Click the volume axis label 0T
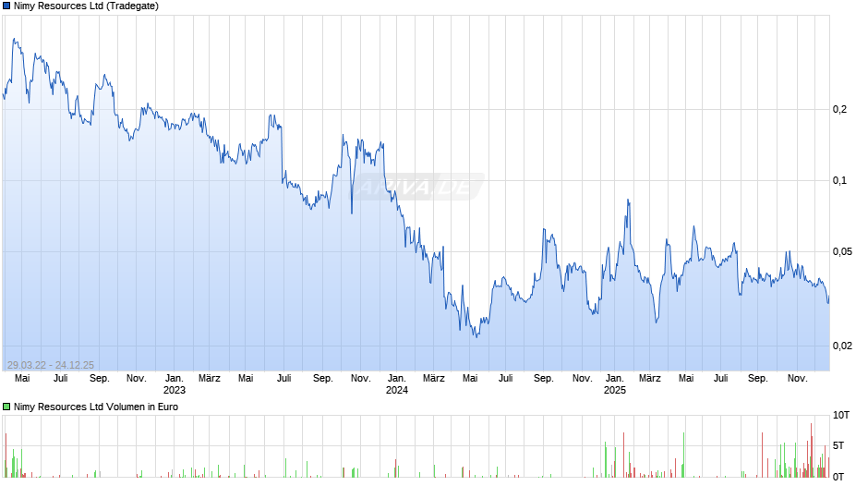 pos(838,477)
